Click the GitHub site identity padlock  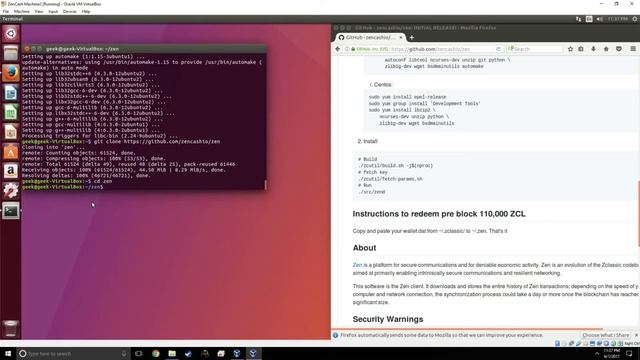point(353,49)
